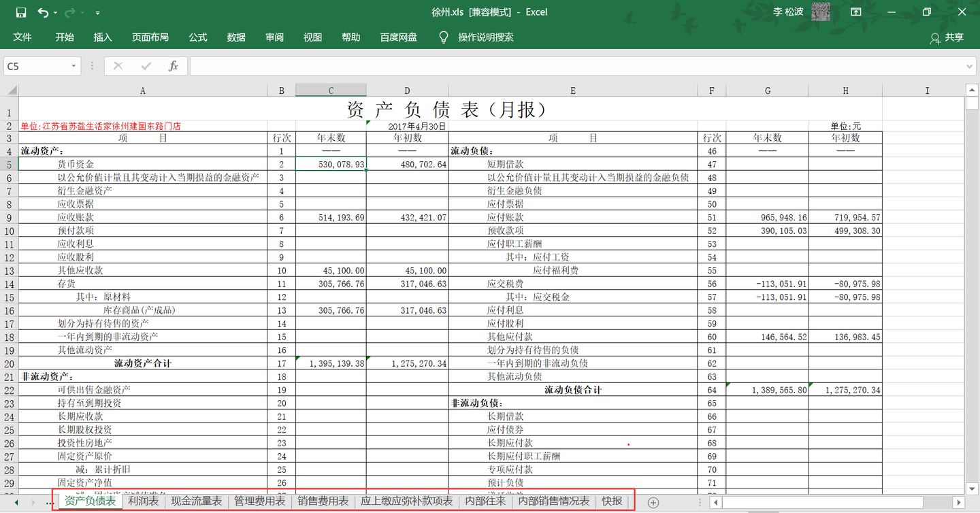Viewport: 980px width, 513px height.
Task: Switch to the 利润表 sheet tab
Action: (143, 501)
